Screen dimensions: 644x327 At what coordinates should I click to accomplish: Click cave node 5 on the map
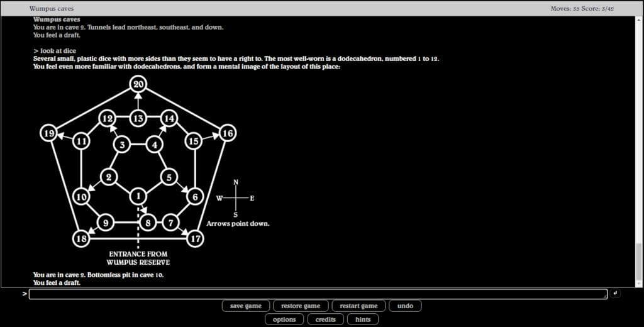click(169, 177)
